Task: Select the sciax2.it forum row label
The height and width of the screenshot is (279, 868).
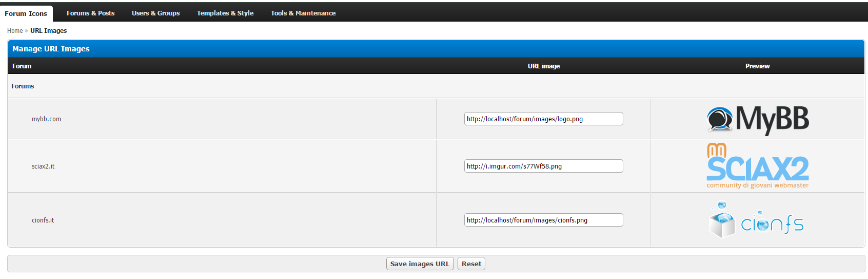Action: click(x=43, y=166)
